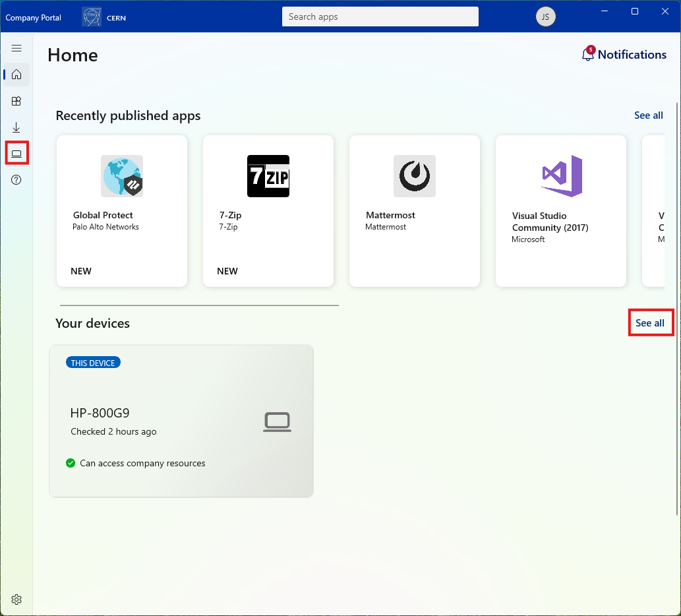Open the Devices laptop sidebar icon
This screenshot has width=681, height=616.
16,154
